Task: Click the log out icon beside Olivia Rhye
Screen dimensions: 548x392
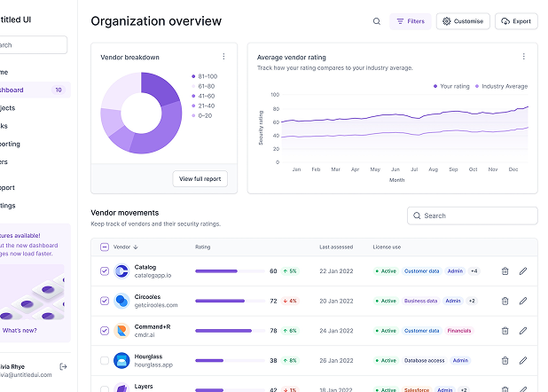Action: click(x=63, y=366)
